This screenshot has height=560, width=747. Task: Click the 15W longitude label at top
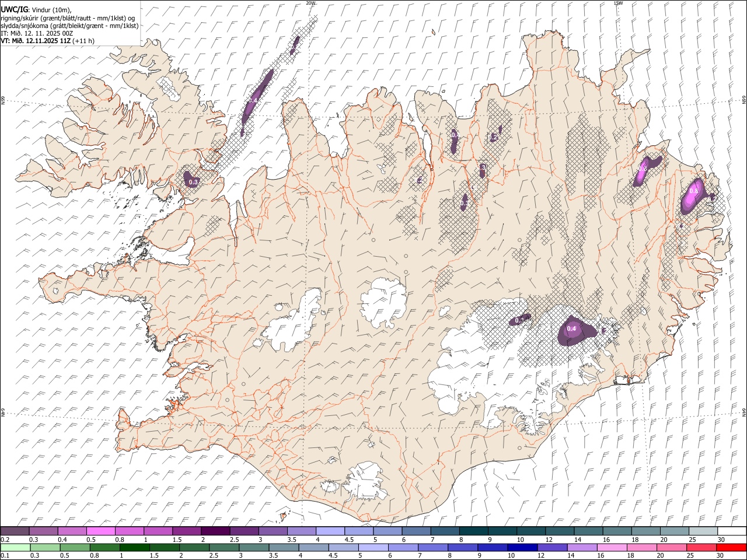(618, 3)
